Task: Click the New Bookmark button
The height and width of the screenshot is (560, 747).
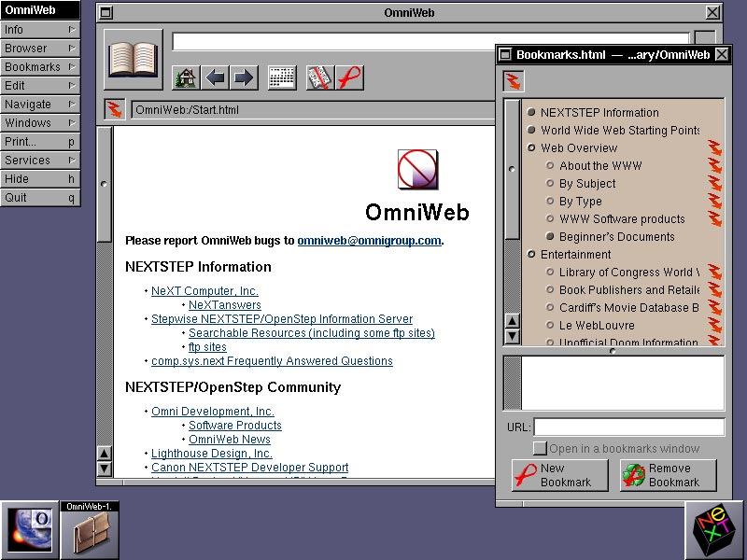Action: tap(560, 475)
